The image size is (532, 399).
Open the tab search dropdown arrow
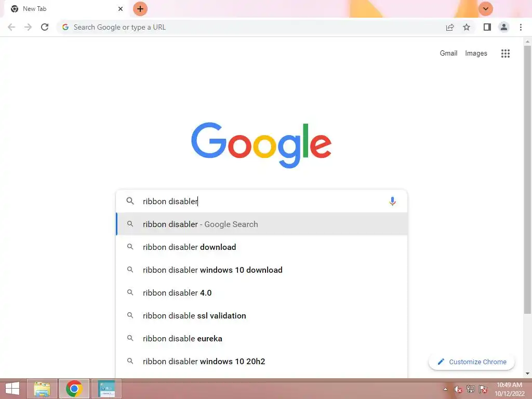coord(486,9)
